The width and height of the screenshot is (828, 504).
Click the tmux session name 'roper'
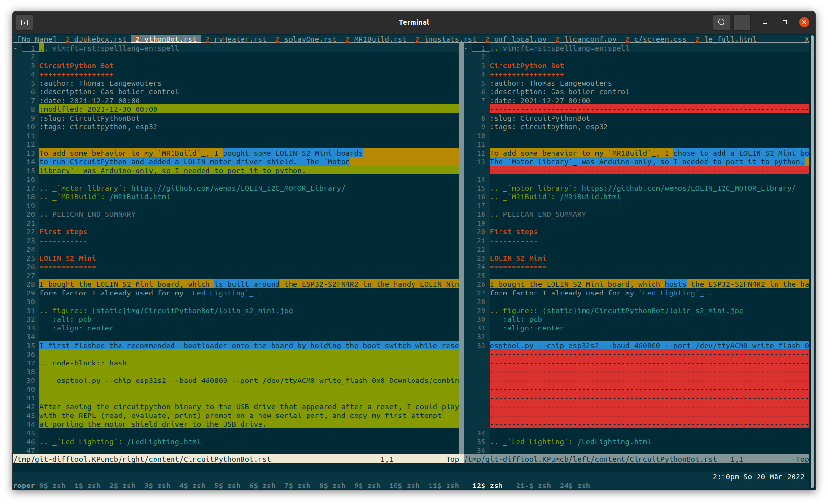(x=24, y=486)
